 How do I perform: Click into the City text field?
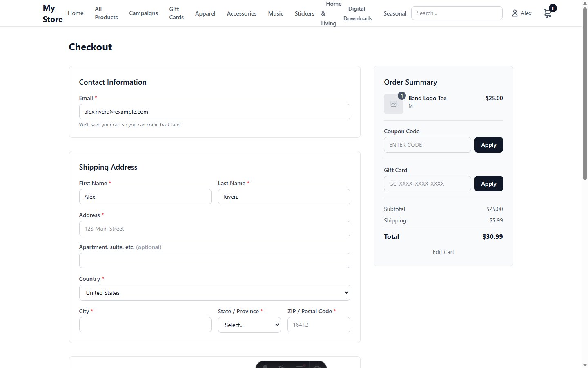pyautogui.click(x=145, y=325)
